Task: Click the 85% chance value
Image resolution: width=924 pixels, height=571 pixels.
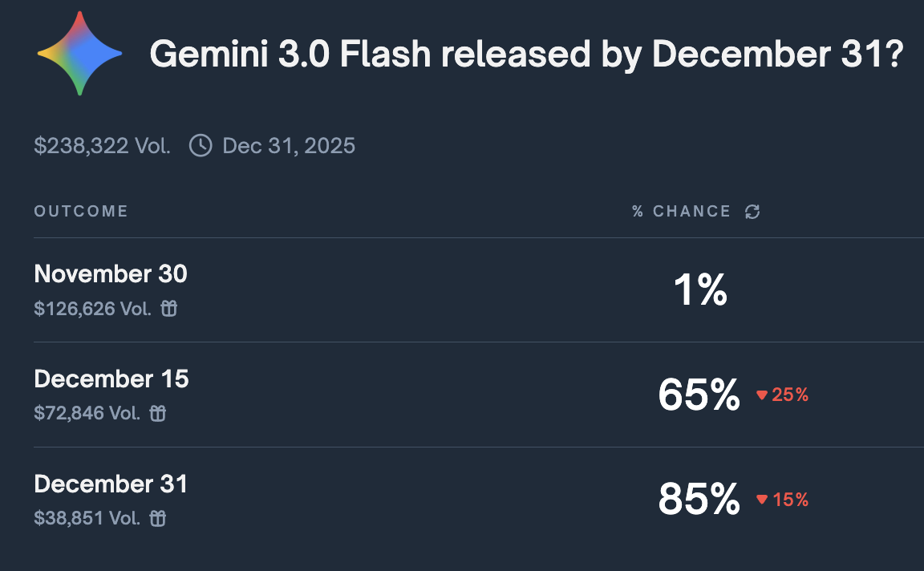Action: point(699,500)
